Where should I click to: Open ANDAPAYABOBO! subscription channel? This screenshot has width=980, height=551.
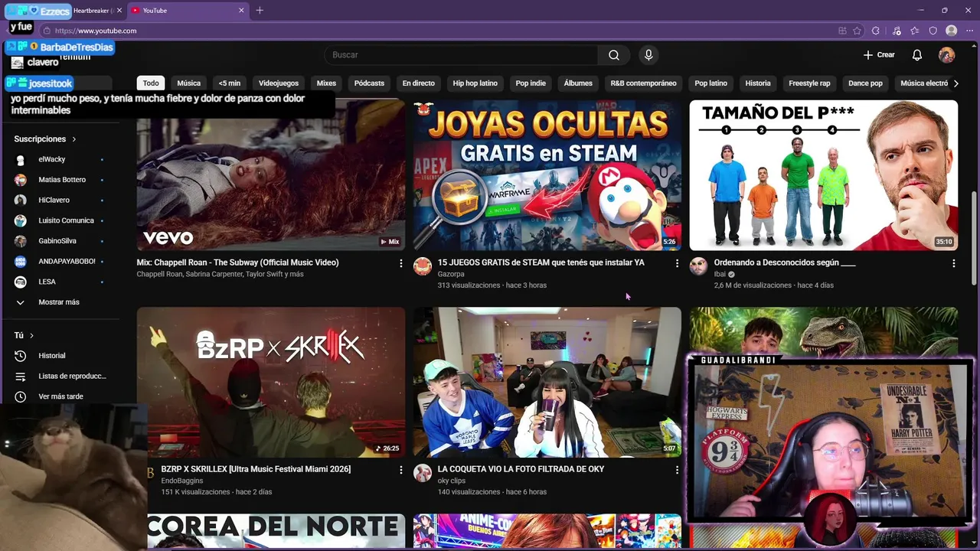[59, 262]
